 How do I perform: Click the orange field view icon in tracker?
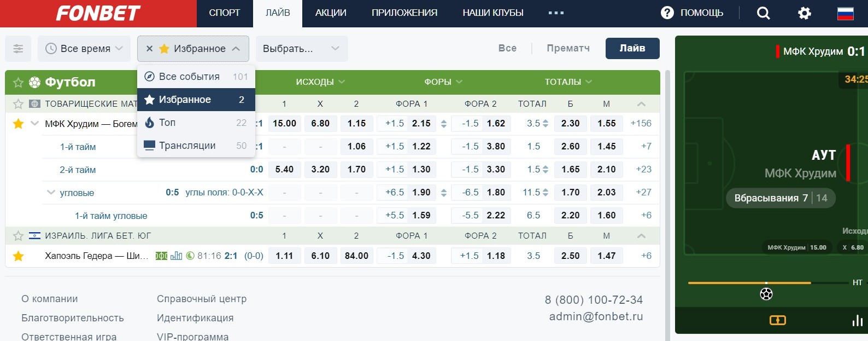click(x=777, y=320)
